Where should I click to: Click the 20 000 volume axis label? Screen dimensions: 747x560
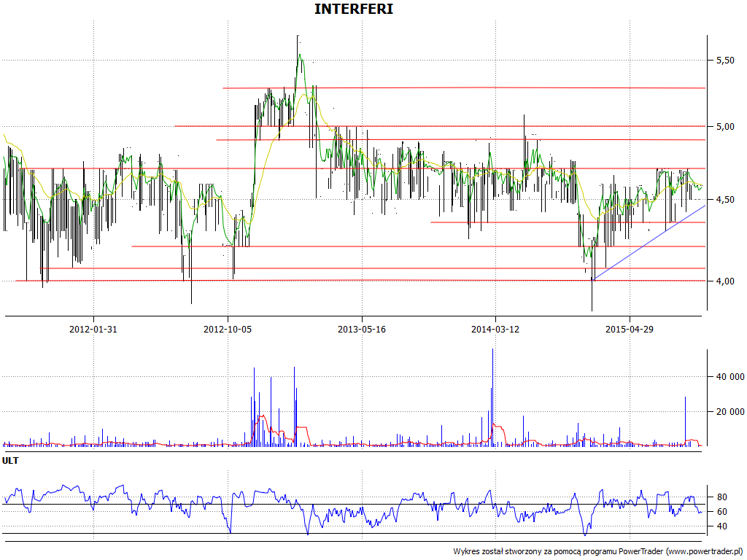click(x=730, y=412)
